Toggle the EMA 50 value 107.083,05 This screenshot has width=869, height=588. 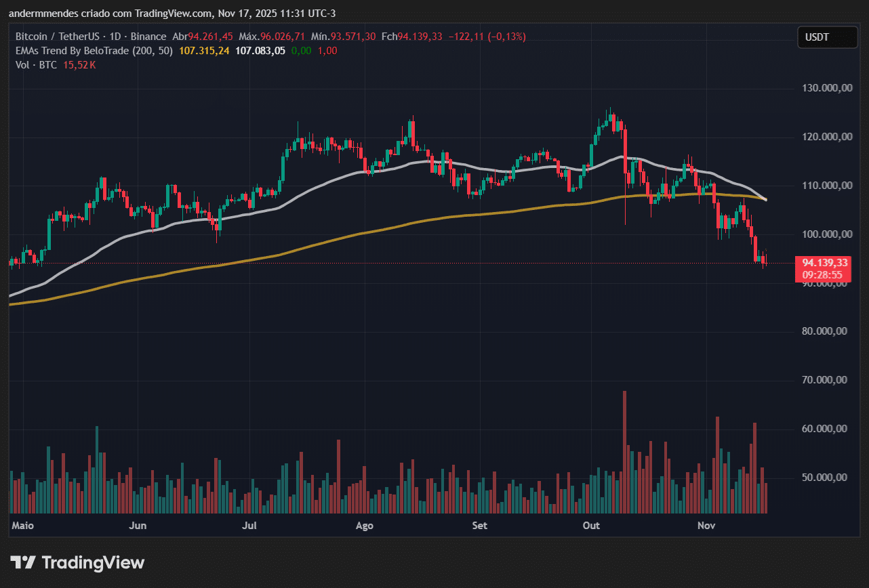pyautogui.click(x=260, y=51)
